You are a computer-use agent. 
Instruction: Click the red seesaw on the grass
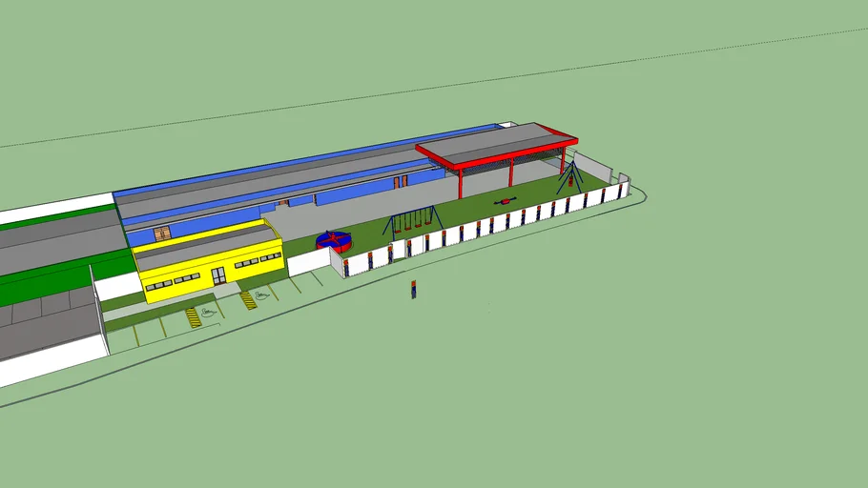pyautogui.click(x=505, y=200)
